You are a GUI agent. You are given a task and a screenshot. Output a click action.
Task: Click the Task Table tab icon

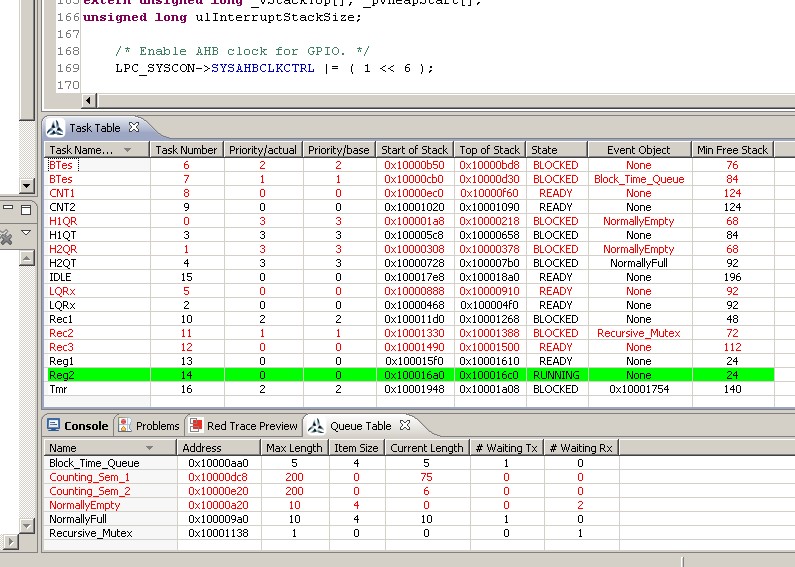pyautogui.click(x=55, y=128)
